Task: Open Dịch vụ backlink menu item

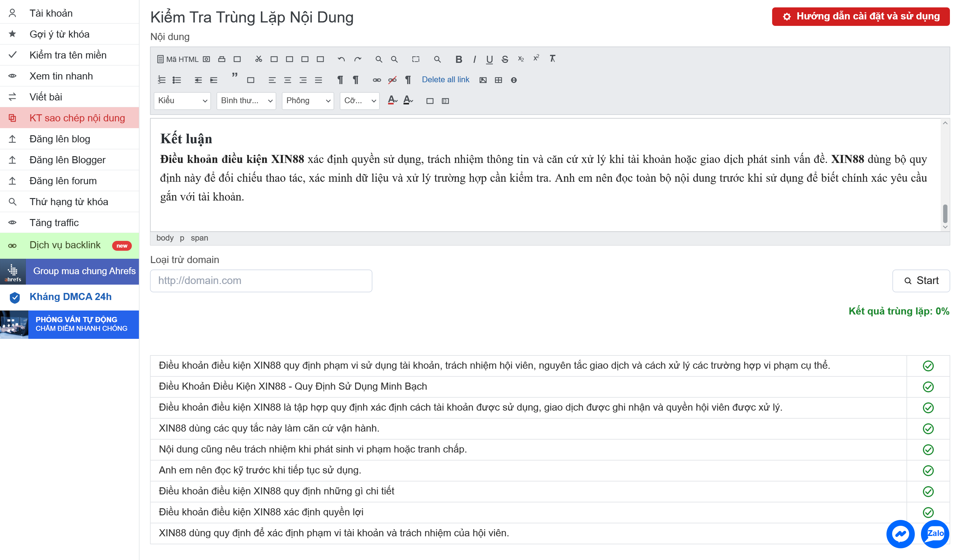Action: (69, 246)
